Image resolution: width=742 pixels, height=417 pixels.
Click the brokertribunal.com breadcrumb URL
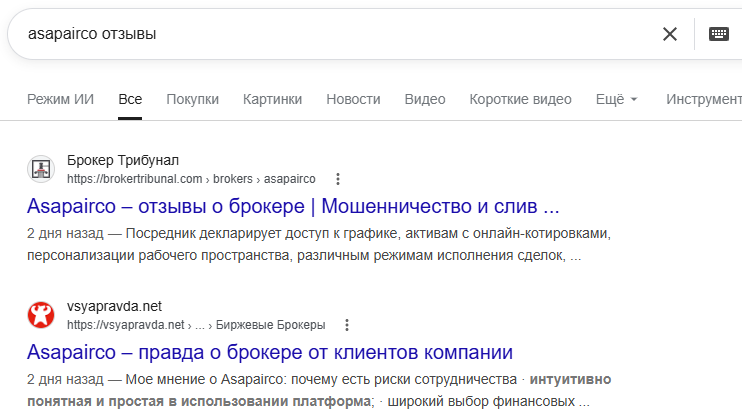(191, 179)
